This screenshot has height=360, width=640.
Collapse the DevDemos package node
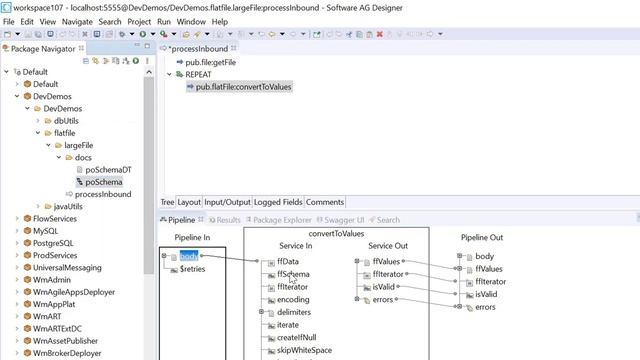point(17,96)
